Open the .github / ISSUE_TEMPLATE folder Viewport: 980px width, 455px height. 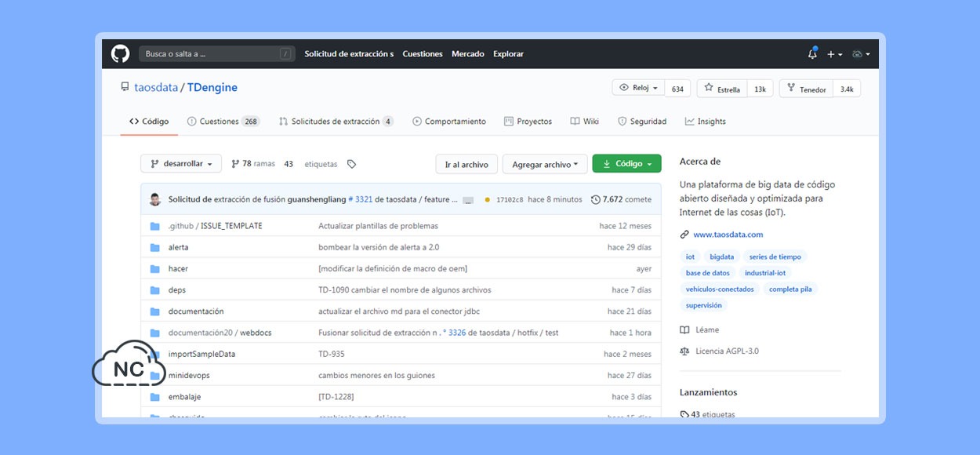(x=215, y=226)
